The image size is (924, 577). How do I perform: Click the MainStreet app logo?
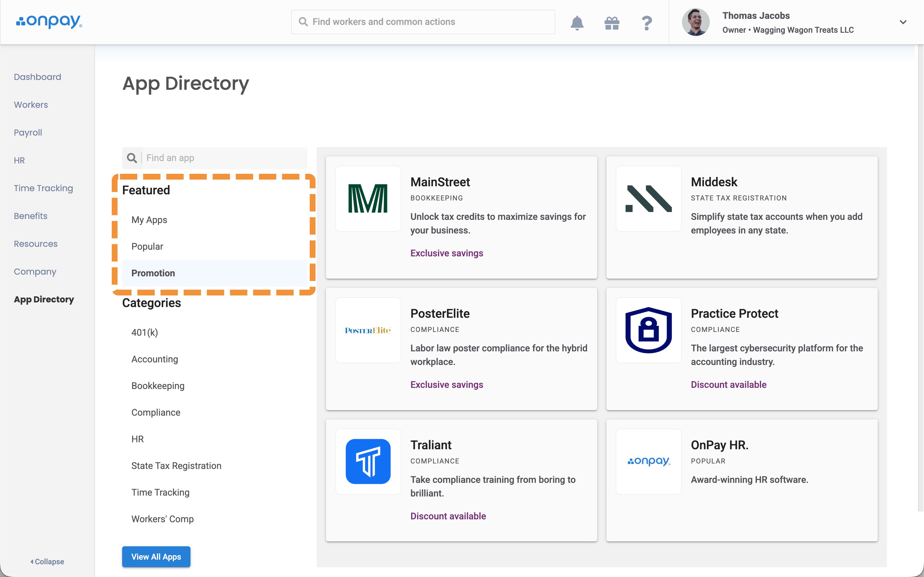click(x=368, y=198)
